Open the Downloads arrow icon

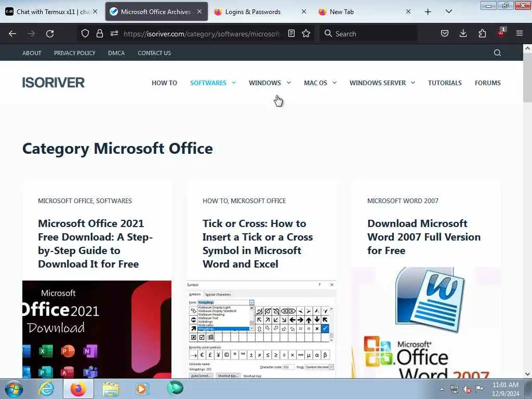463,33
